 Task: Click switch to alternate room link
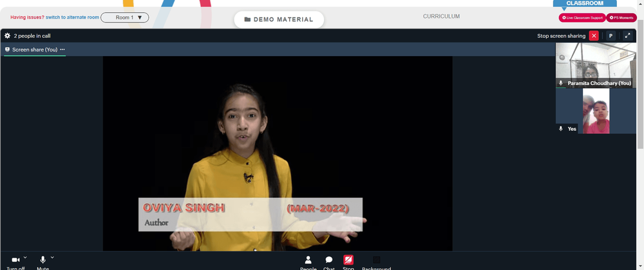pyautogui.click(x=72, y=17)
